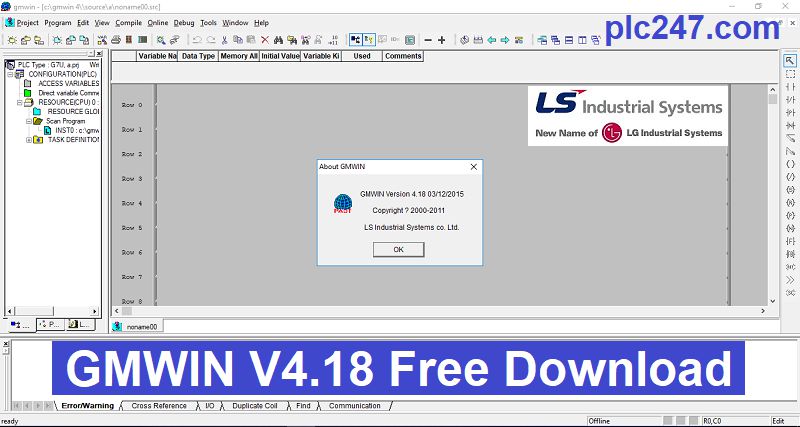Select the reset coil (R) tool
This screenshot has width=800, height=427.
click(x=790, y=203)
